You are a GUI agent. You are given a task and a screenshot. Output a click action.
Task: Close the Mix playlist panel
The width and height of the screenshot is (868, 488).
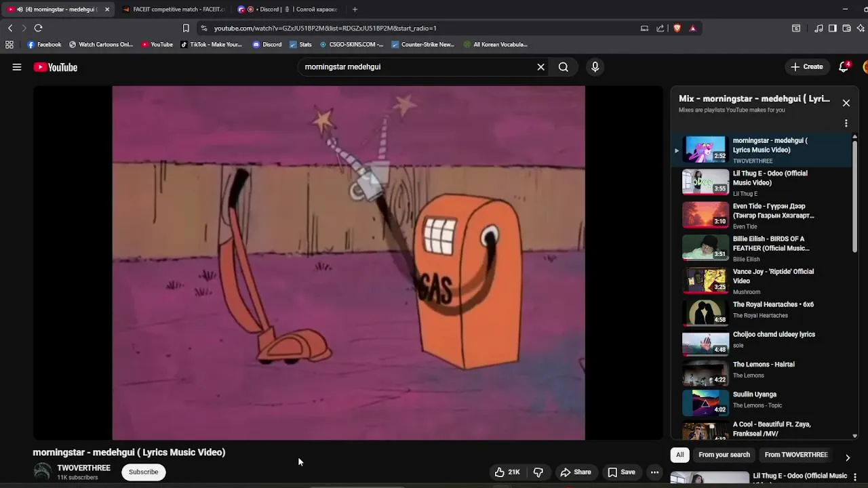(x=846, y=103)
